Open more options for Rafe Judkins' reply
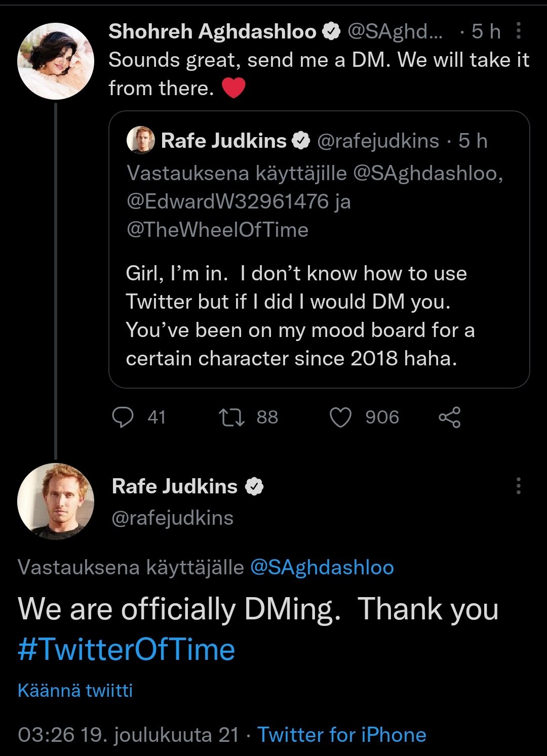This screenshot has height=756, width=547. point(518,486)
